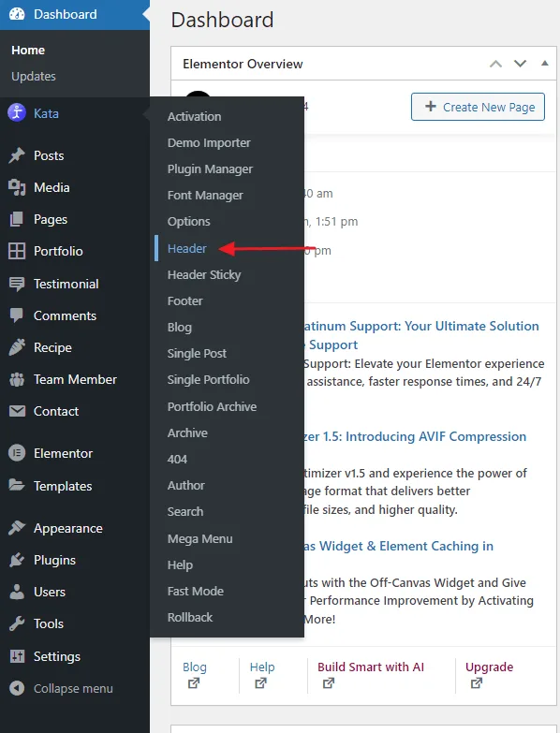Move Elementor Overview panel up

pos(496,64)
